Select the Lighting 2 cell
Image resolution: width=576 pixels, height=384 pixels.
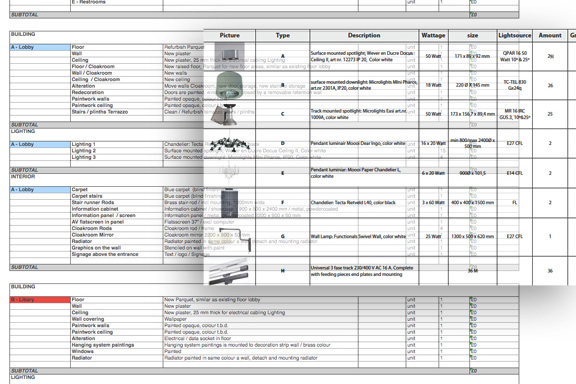tap(117, 151)
